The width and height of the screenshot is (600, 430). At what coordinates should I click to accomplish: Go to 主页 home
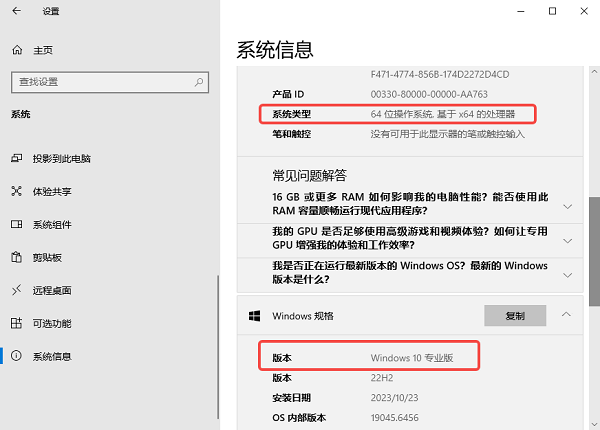[x=109, y=50]
